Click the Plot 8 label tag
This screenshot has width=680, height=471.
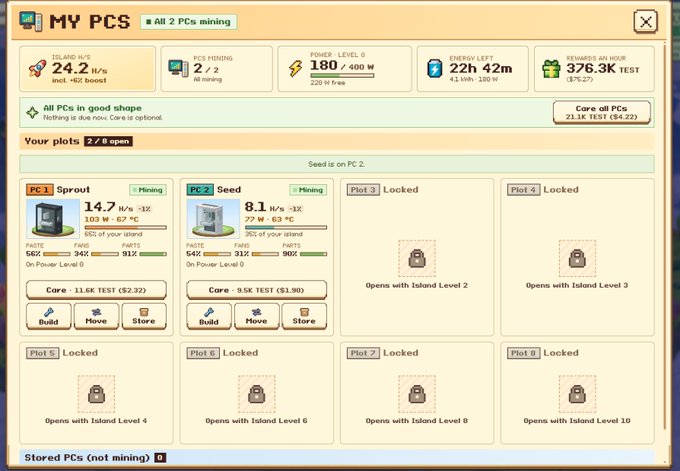click(523, 353)
